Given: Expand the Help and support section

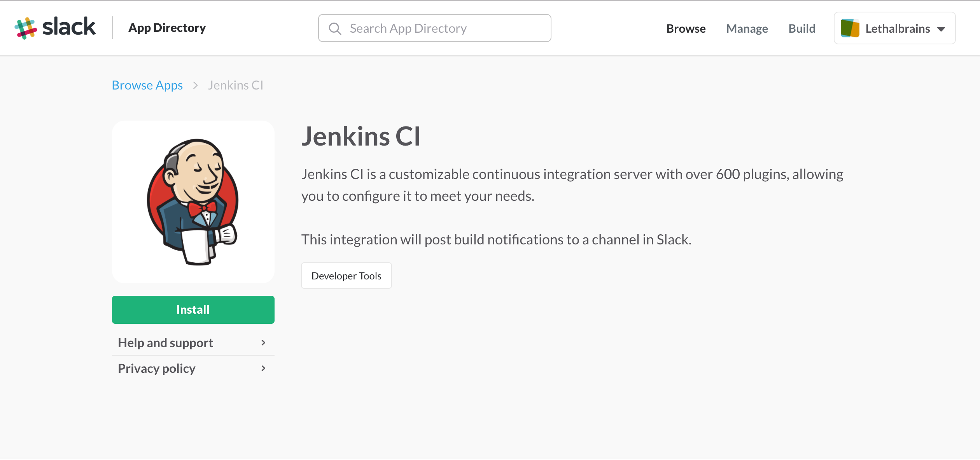Looking at the screenshot, I should 165,342.
